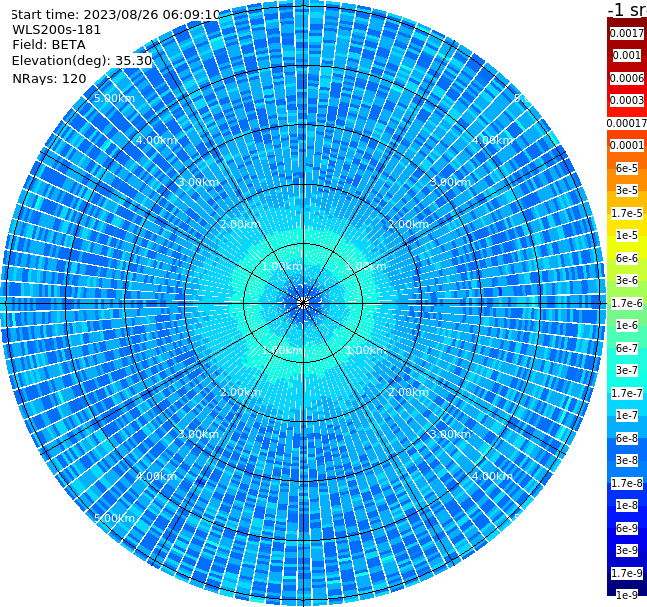The image size is (647, 607).
Task: Click the upper-right 2.00km ring label
Action: (x=408, y=224)
